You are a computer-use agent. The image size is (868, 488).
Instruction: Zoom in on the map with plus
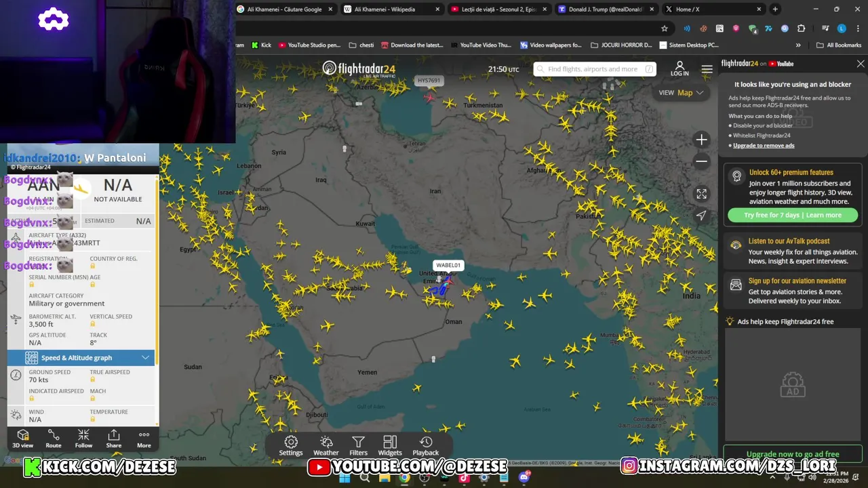(701, 140)
